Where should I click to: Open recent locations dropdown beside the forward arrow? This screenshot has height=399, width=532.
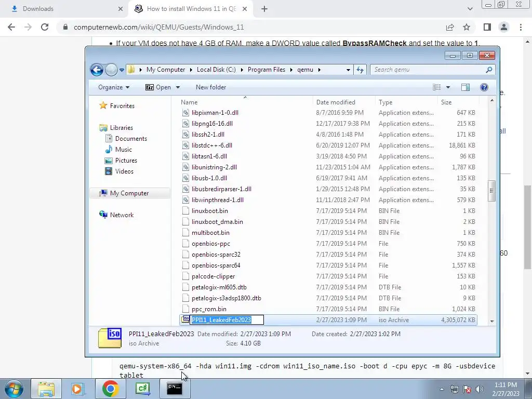122,70
